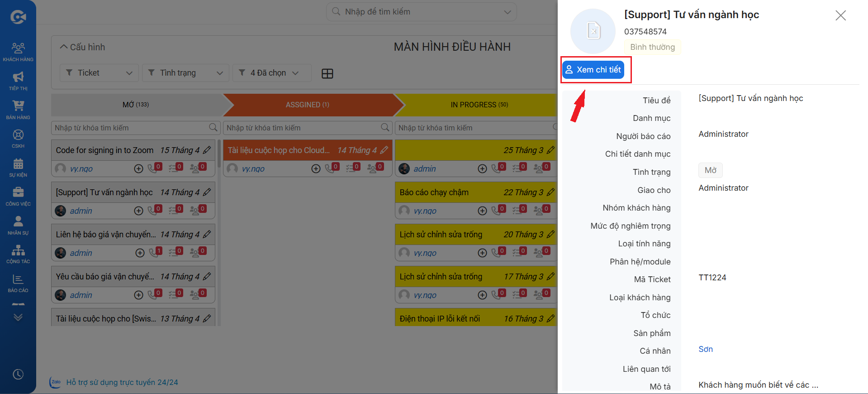
Task: Focus ASSIGNED column keyword search field
Action: (x=308, y=128)
